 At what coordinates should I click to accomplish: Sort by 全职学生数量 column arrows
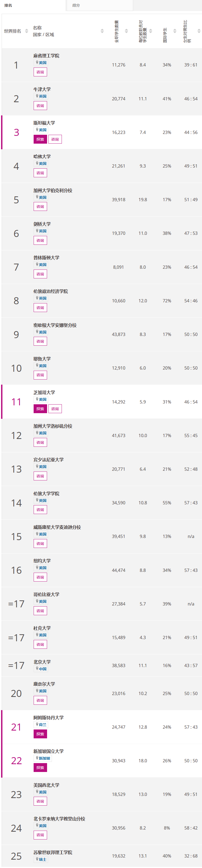click(x=126, y=31)
